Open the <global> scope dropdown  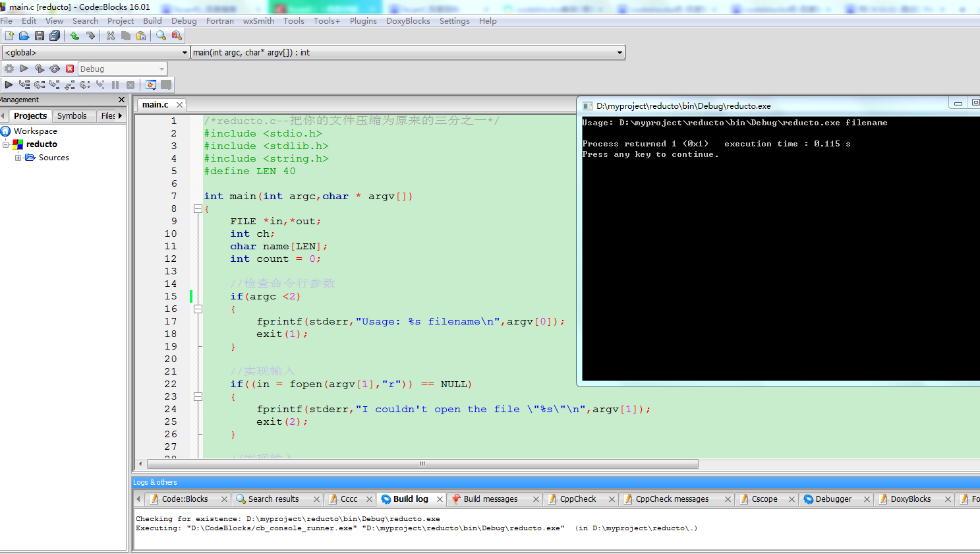pyautogui.click(x=185, y=53)
